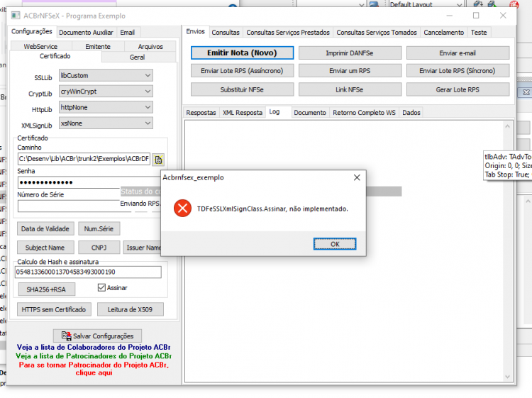532x398 pixels.
Task: Click the log scrollbar down arrow
Action: tap(508, 377)
